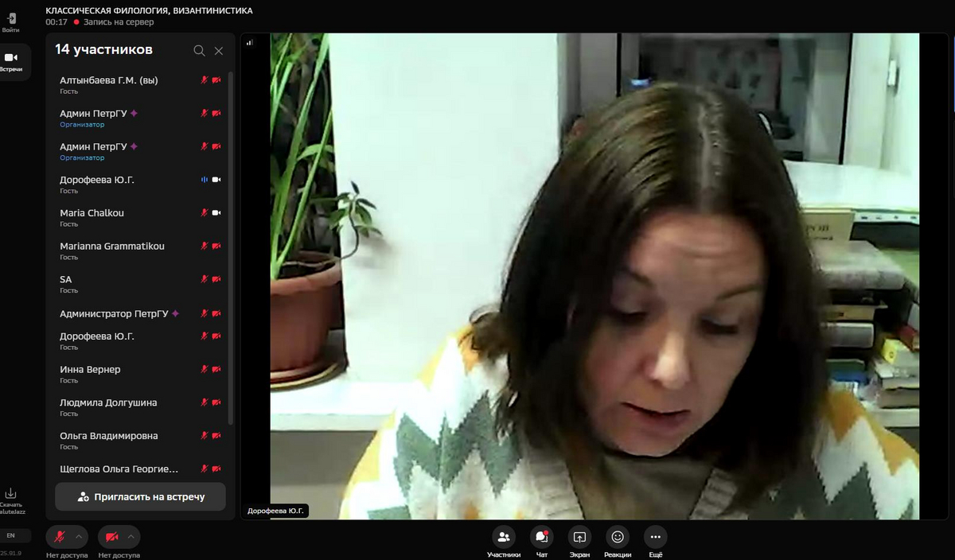Viewport: 955px width, 560px height.
Task: Select participant Marianna Grammatikou in list
Action: click(x=112, y=247)
